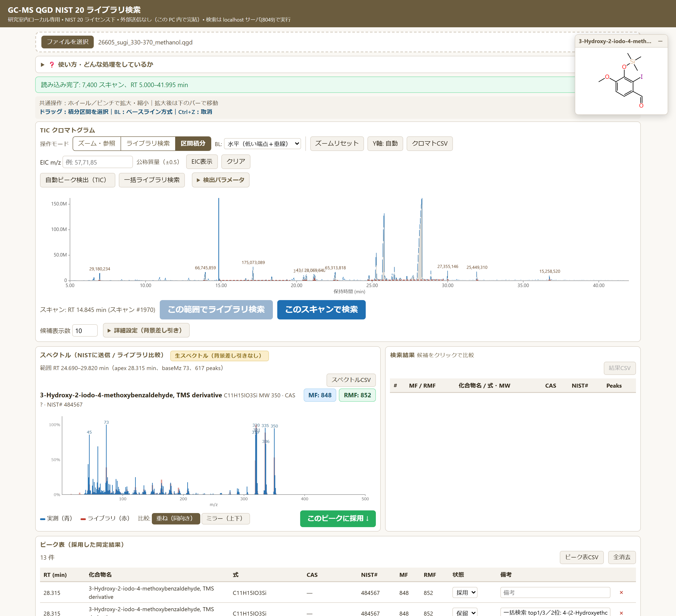The width and height of the screenshot is (676, 616).
Task: Click the 生スペクトル（背景差し引きなし）badge
Action: coord(219,356)
